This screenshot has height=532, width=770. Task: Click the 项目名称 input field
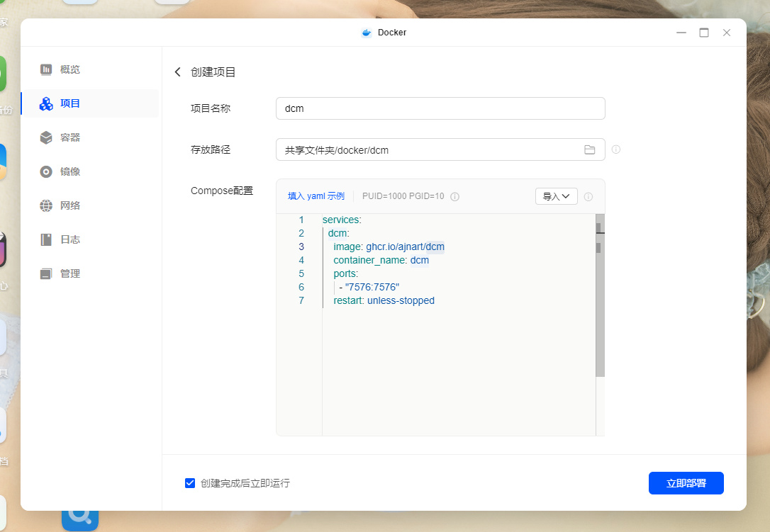(440, 108)
